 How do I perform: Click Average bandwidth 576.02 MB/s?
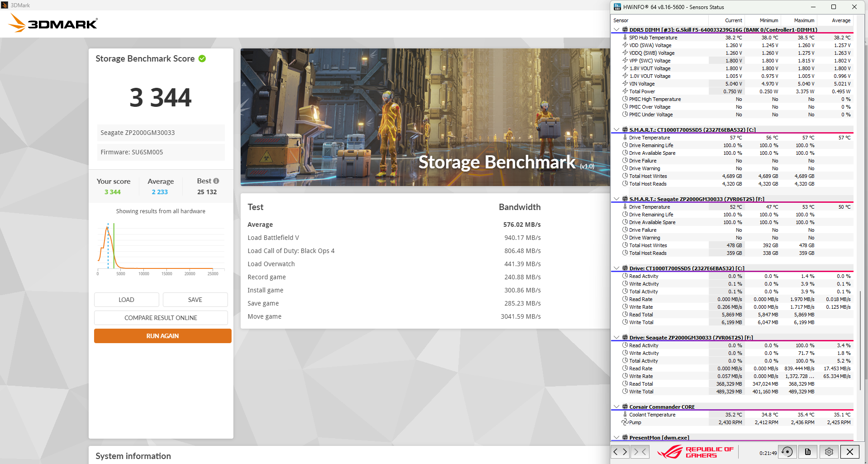point(522,225)
